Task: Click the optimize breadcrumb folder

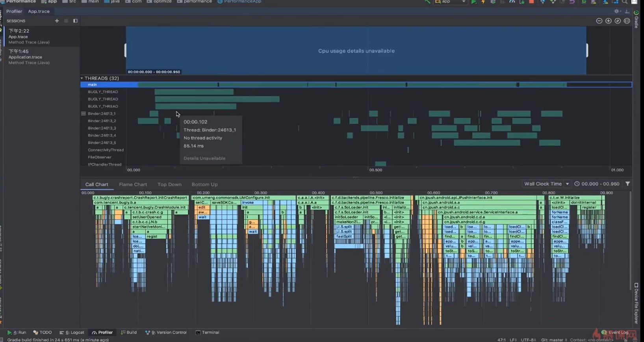Action: (159, 2)
